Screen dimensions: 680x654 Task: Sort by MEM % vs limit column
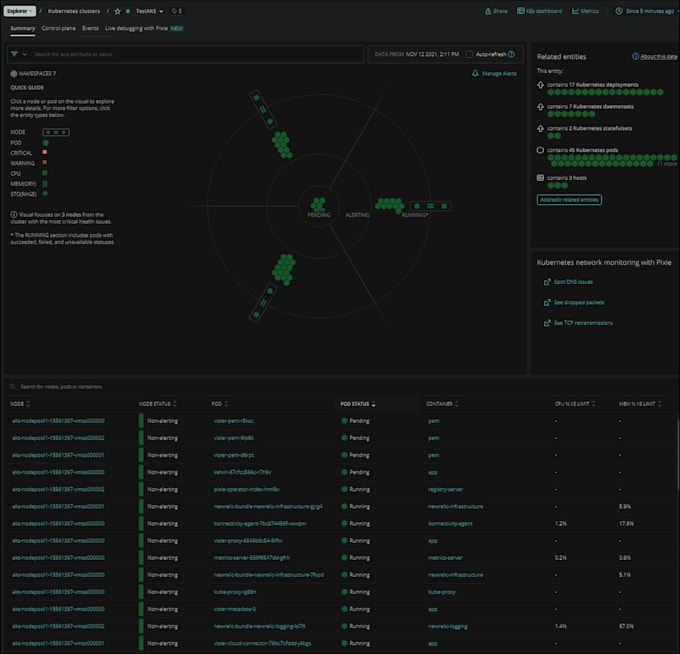tap(640, 404)
